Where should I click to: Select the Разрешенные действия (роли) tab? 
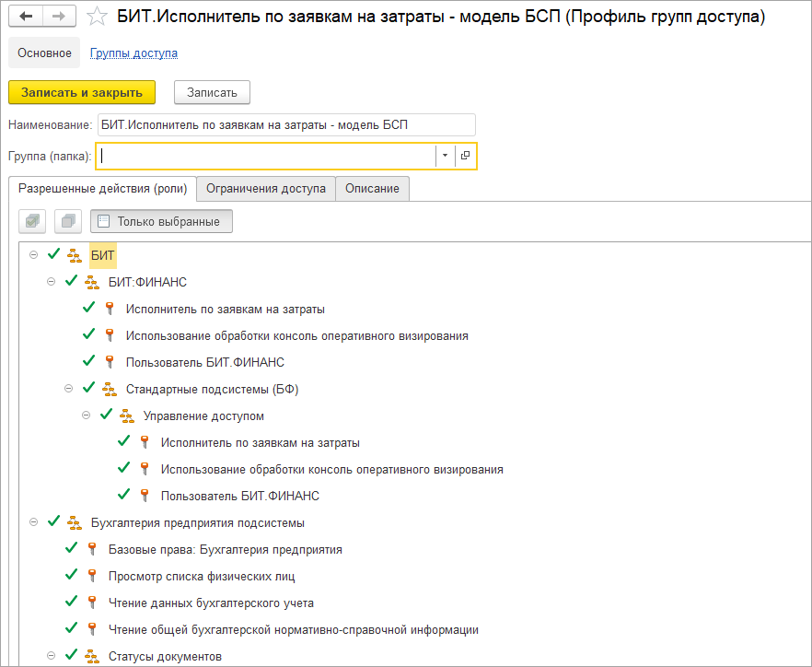[x=102, y=189]
